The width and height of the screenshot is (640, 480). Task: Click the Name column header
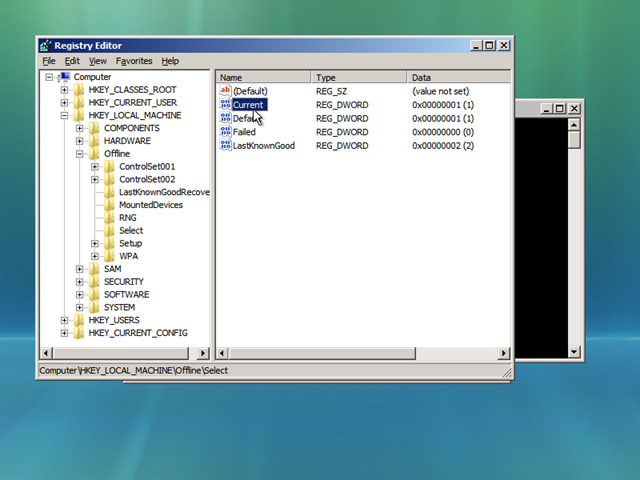tap(264, 77)
